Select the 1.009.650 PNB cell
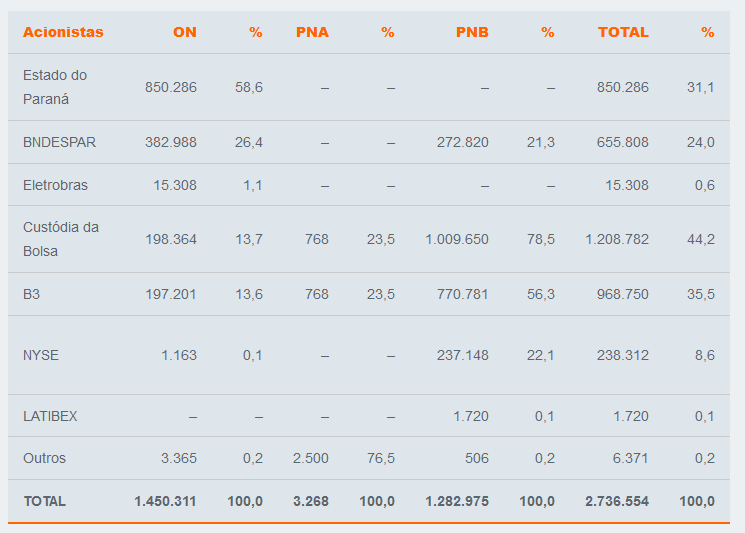 click(457, 239)
